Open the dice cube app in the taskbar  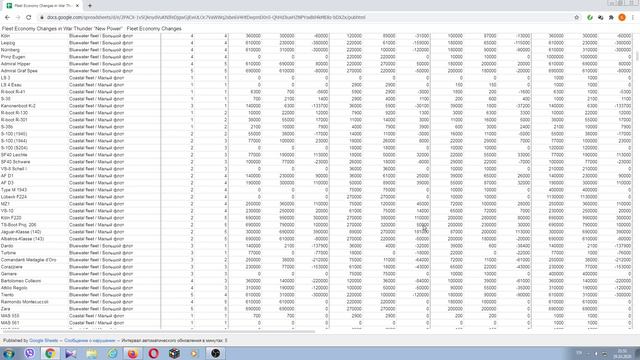[x=174, y=353]
